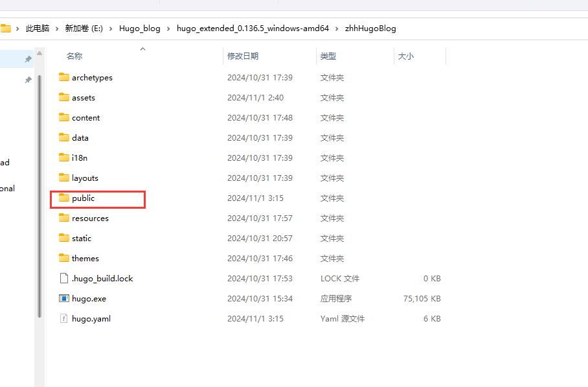Image resolution: width=588 pixels, height=387 pixels.
Task: Click the 类型 column header
Action: 328,56
